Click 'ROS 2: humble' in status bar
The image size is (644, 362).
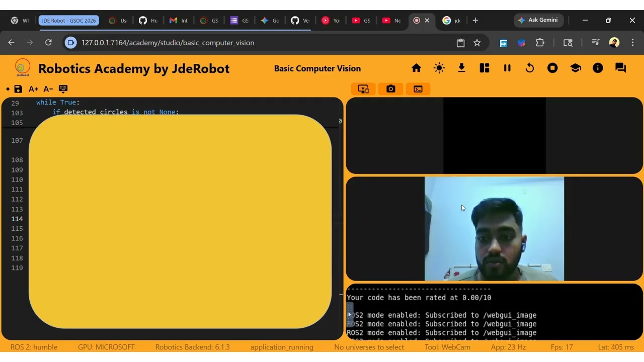tap(34, 347)
